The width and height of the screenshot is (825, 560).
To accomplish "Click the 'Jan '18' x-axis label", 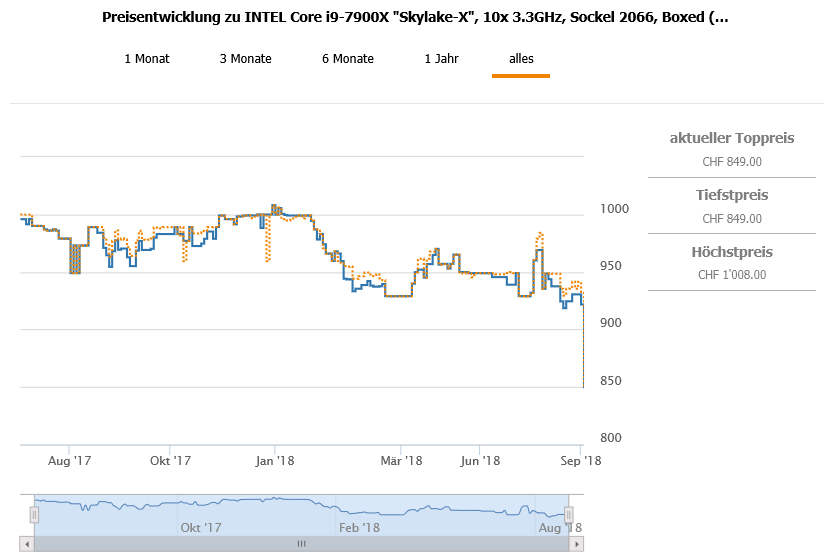I will point(274,461).
